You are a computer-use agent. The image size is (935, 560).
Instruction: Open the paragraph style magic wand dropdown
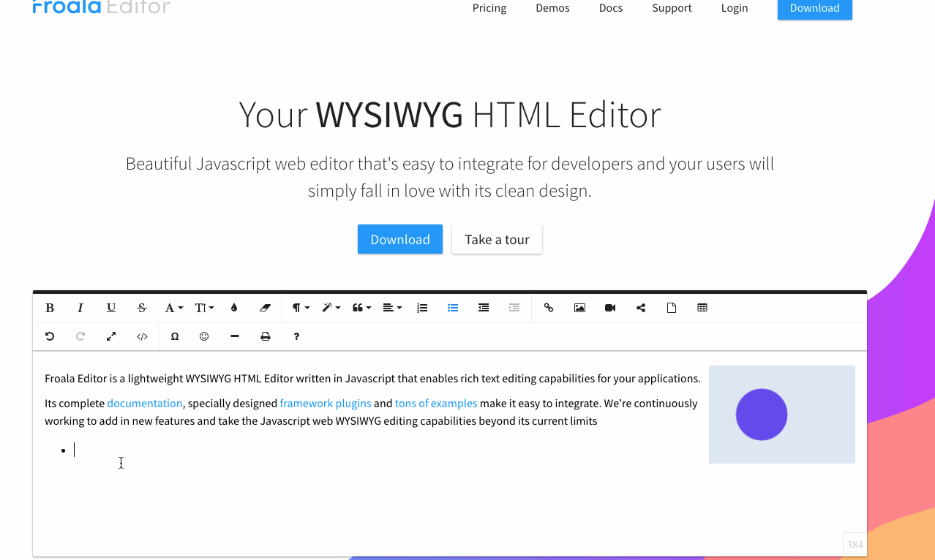pyautogui.click(x=331, y=308)
